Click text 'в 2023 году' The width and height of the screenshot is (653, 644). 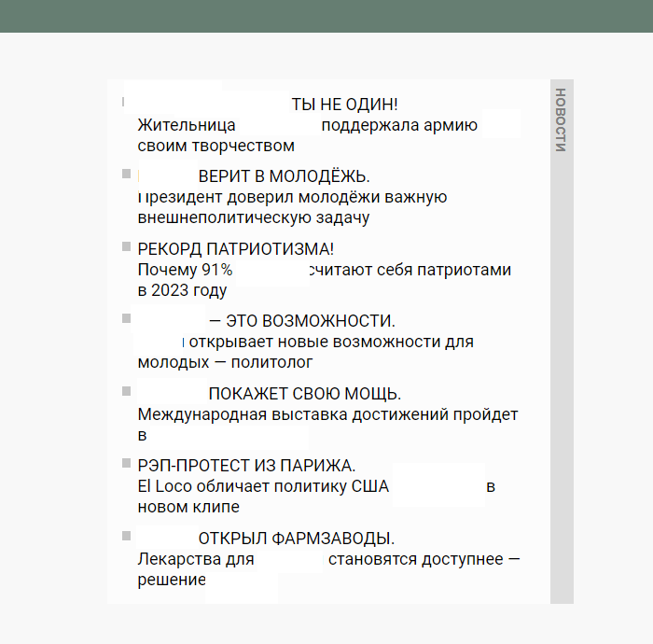point(183,290)
